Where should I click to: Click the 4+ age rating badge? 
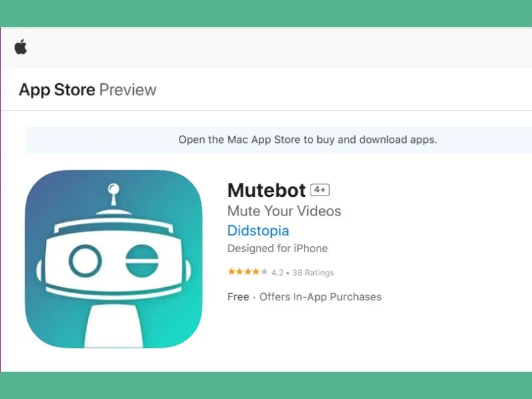pyautogui.click(x=320, y=190)
